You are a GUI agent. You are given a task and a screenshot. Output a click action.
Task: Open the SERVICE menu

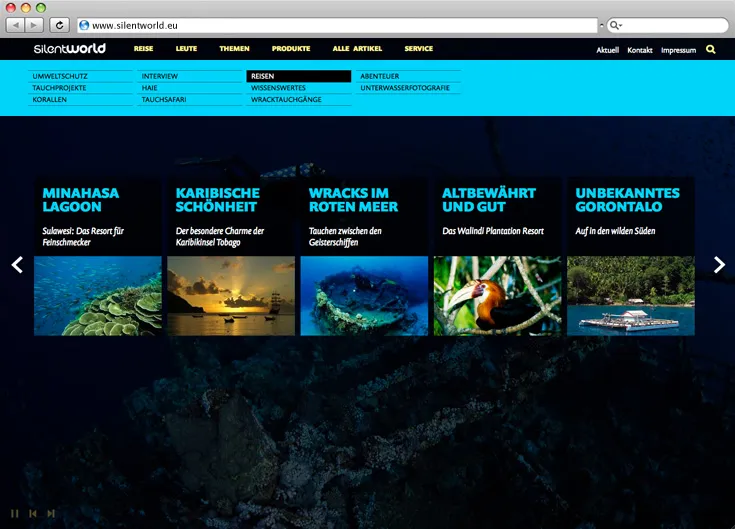[x=419, y=49]
